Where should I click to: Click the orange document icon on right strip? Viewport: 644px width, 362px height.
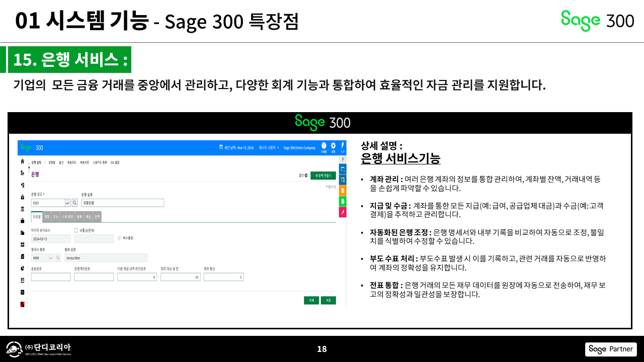[x=343, y=191]
